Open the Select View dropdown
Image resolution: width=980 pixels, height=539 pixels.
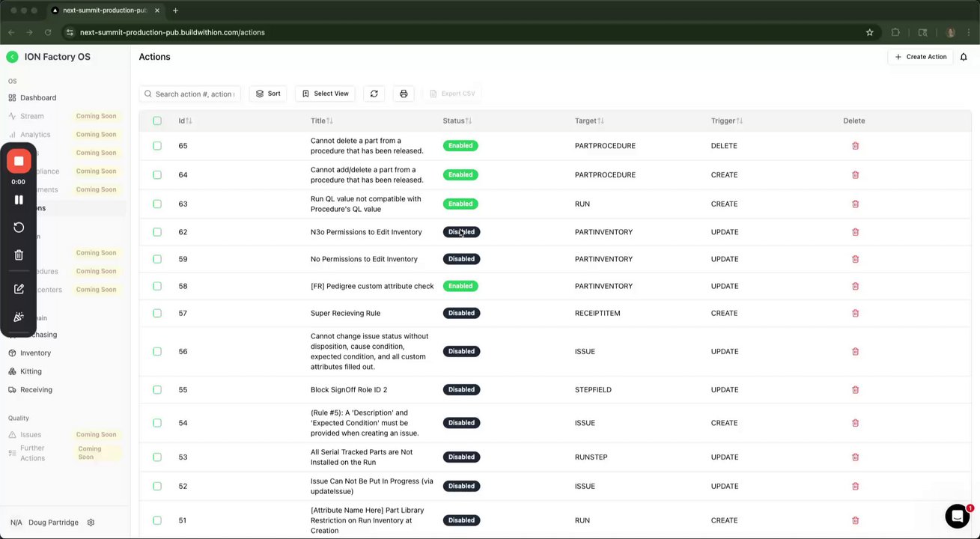point(326,94)
